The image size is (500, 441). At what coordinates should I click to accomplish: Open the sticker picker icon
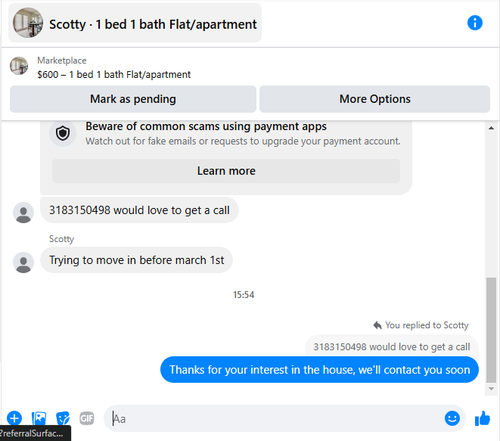click(63, 418)
